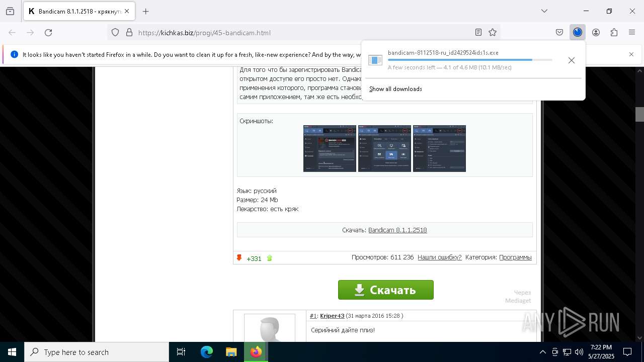Screen dimensions: 644x362
Task: View site security padlock info
Action: [129, 33]
